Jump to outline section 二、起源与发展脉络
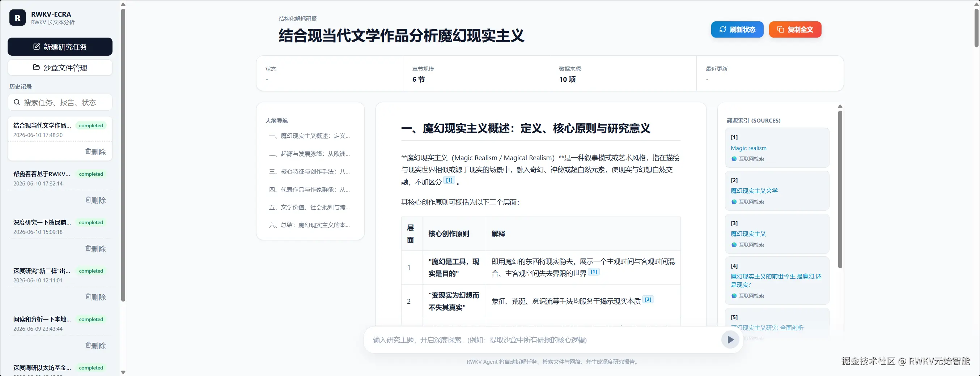 (x=309, y=154)
